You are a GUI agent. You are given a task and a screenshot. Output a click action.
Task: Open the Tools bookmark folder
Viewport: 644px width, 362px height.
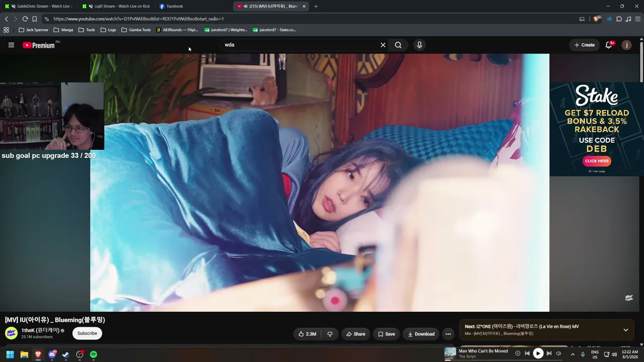87,30
